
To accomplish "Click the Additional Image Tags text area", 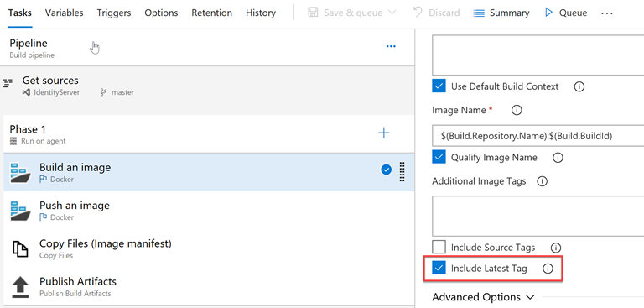I will point(538,216).
